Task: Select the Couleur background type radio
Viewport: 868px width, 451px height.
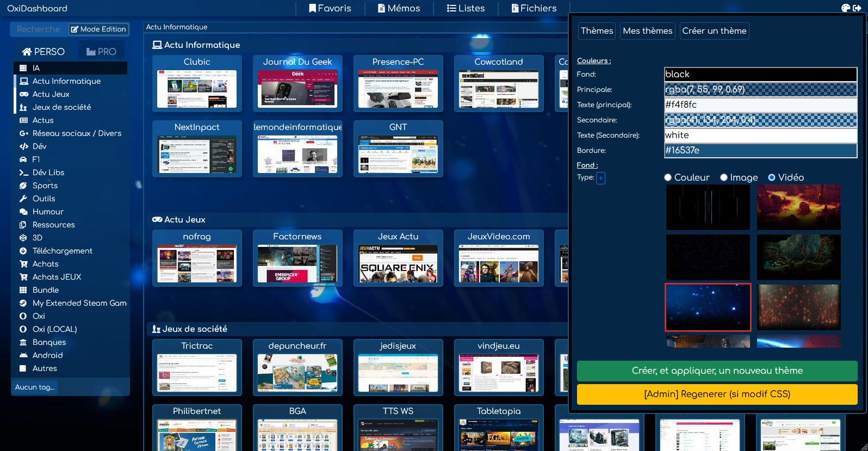Action: [668, 177]
